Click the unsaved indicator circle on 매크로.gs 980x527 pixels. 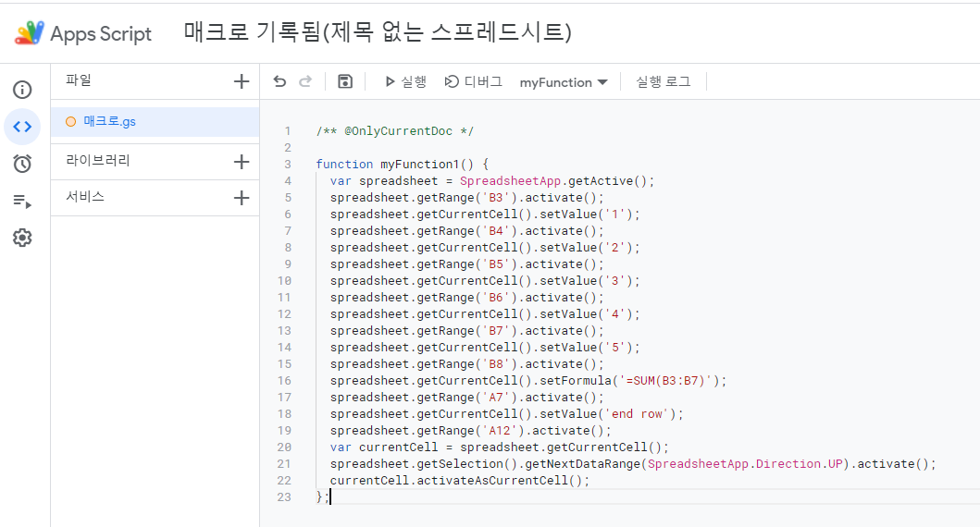[x=70, y=122]
